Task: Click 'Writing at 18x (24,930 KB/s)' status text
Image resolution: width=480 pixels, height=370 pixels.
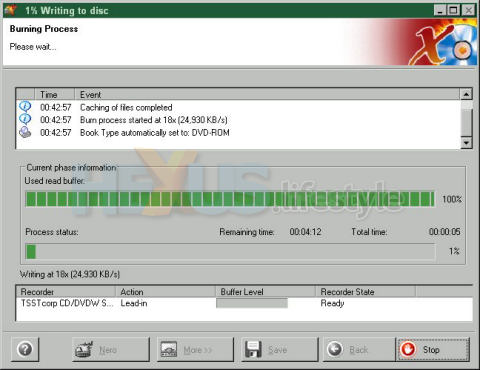Action: 70,274
